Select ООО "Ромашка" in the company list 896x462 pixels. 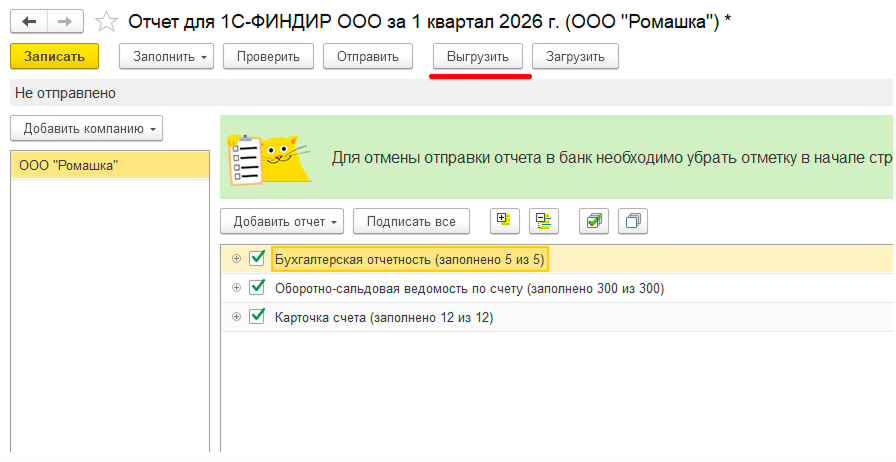pos(110,166)
